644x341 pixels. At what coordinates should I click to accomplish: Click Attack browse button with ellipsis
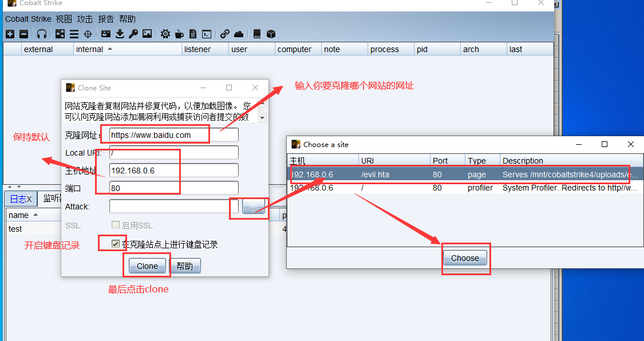253,207
